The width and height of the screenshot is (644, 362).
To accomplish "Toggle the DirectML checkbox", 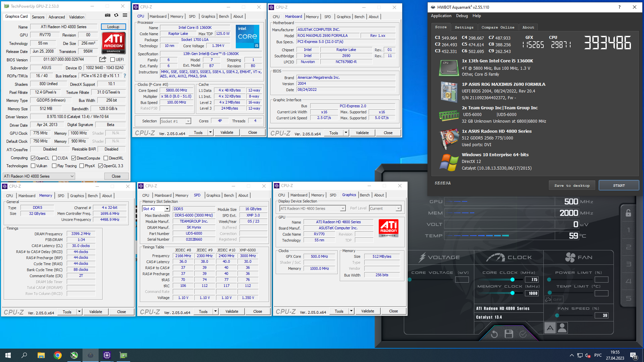I will [x=106, y=158].
